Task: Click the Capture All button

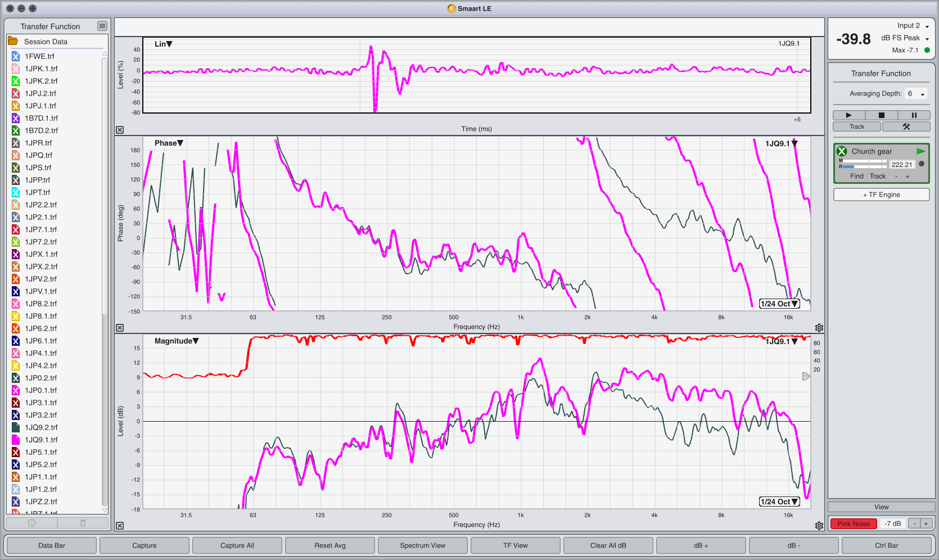Action: click(x=237, y=545)
